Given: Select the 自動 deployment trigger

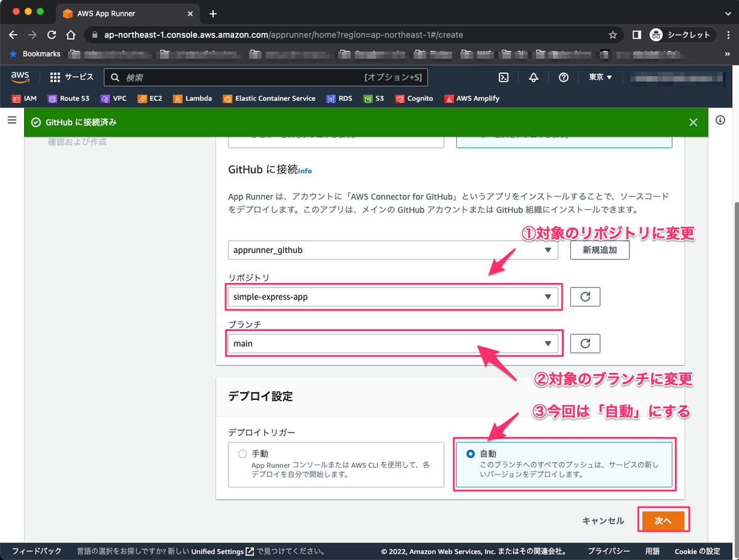Looking at the screenshot, I should point(470,454).
